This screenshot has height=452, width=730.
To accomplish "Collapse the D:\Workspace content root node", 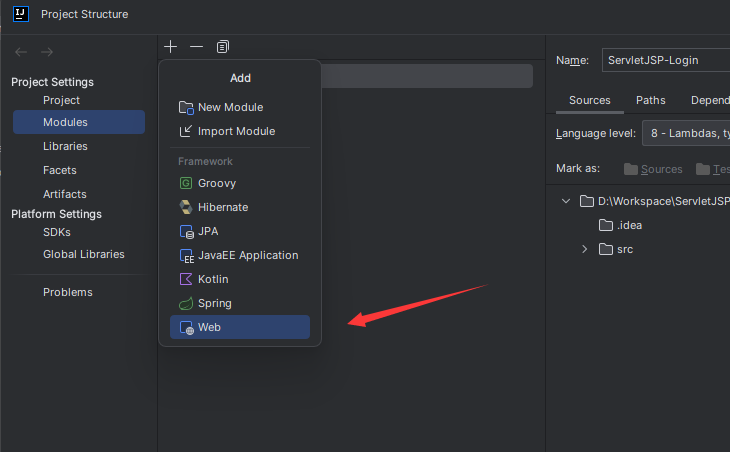I will coord(567,201).
